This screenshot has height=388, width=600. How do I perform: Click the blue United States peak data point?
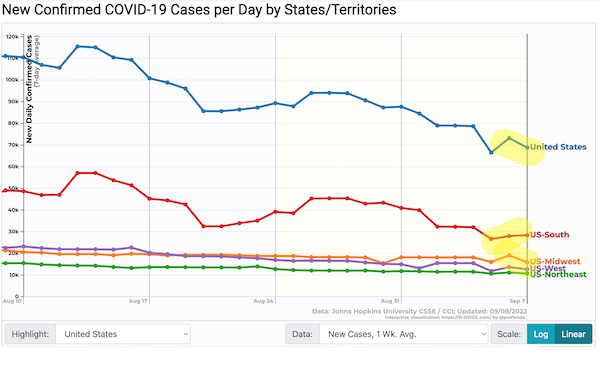pos(78,46)
